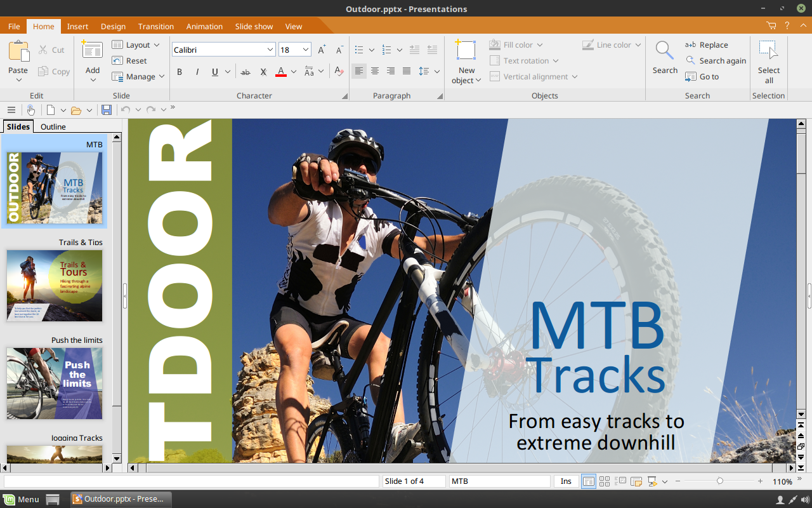Click the Search magnifier icon

coord(665,51)
